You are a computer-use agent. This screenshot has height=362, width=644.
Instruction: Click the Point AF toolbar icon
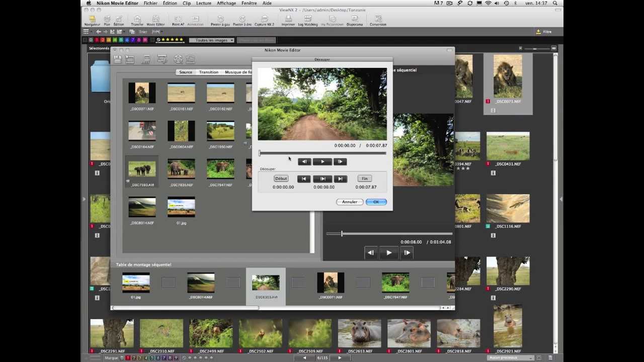tap(178, 21)
